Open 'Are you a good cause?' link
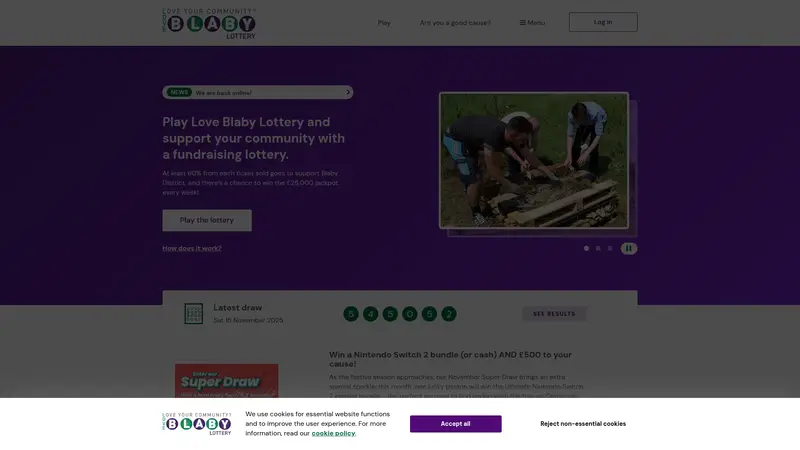The height and width of the screenshot is (450, 800). (x=455, y=23)
